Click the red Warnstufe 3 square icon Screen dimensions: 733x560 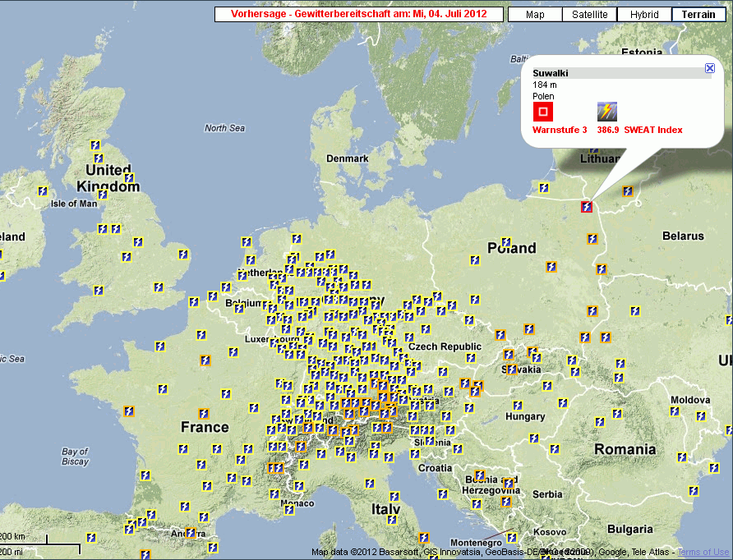tap(542, 112)
